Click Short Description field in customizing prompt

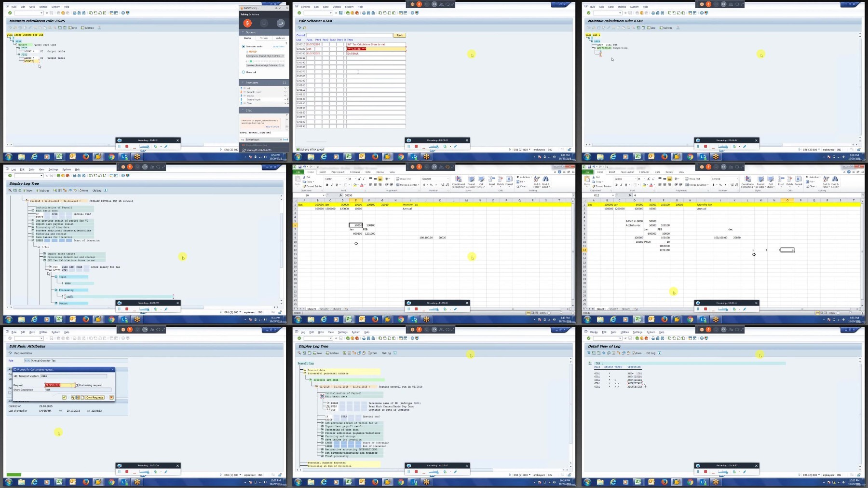coord(78,390)
